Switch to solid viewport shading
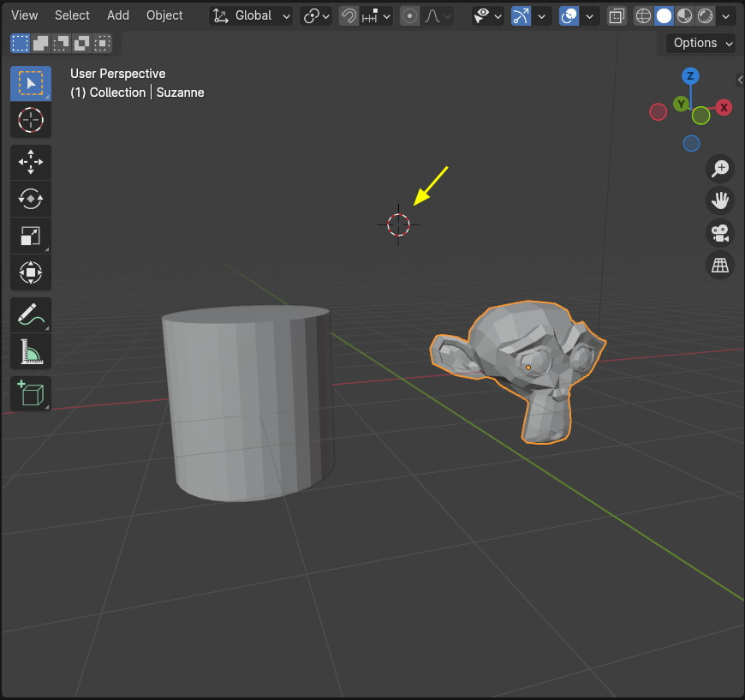The height and width of the screenshot is (700, 745). [x=664, y=16]
